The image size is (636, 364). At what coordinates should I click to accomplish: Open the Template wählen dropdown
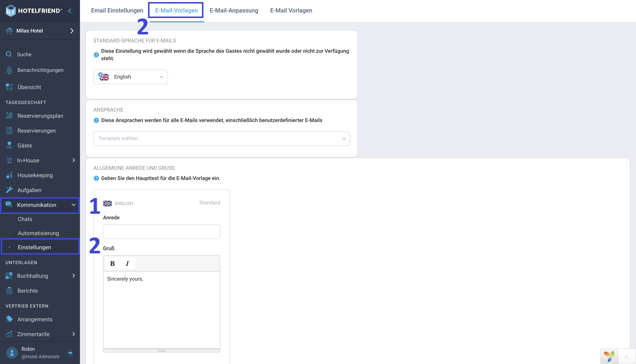coord(221,139)
